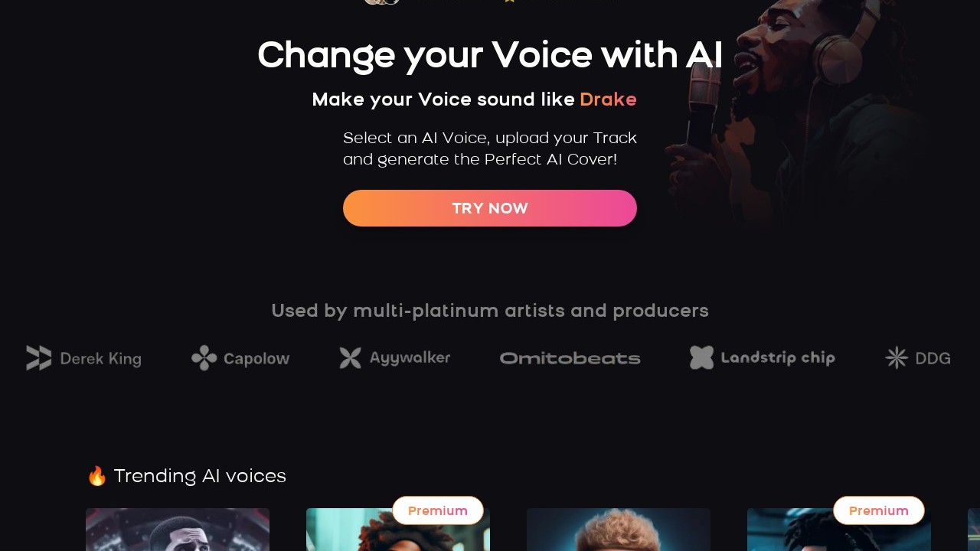Click the Derek King name text
Image resolution: width=980 pixels, height=551 pixels.
100,358
